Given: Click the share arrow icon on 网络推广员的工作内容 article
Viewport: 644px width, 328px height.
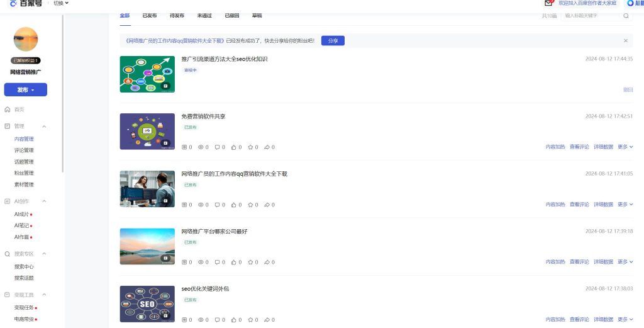Looking at the screenshot, I should [267, 205].
